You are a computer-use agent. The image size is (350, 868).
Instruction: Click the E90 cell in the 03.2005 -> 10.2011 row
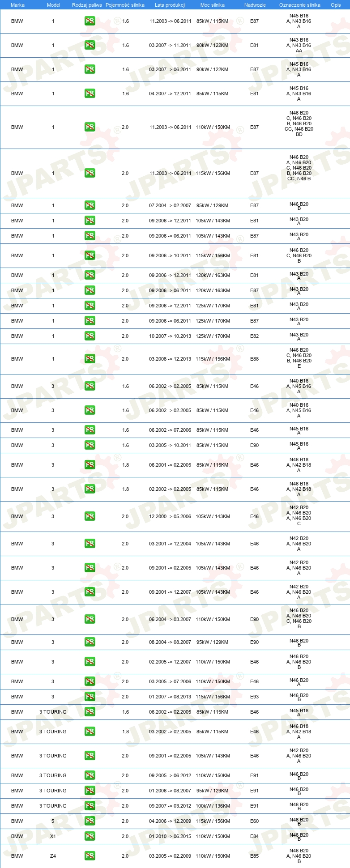coord(254,445)
